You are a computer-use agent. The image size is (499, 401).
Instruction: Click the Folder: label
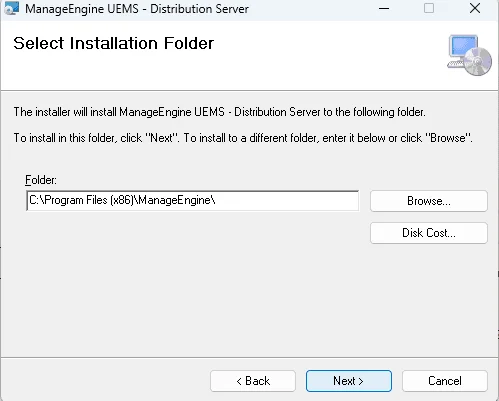41,180
